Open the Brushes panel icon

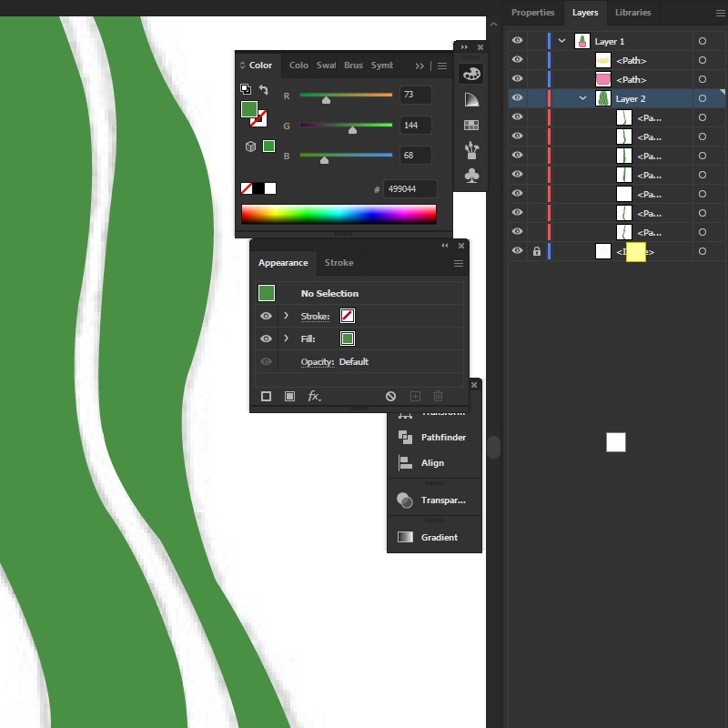[471, 150]
